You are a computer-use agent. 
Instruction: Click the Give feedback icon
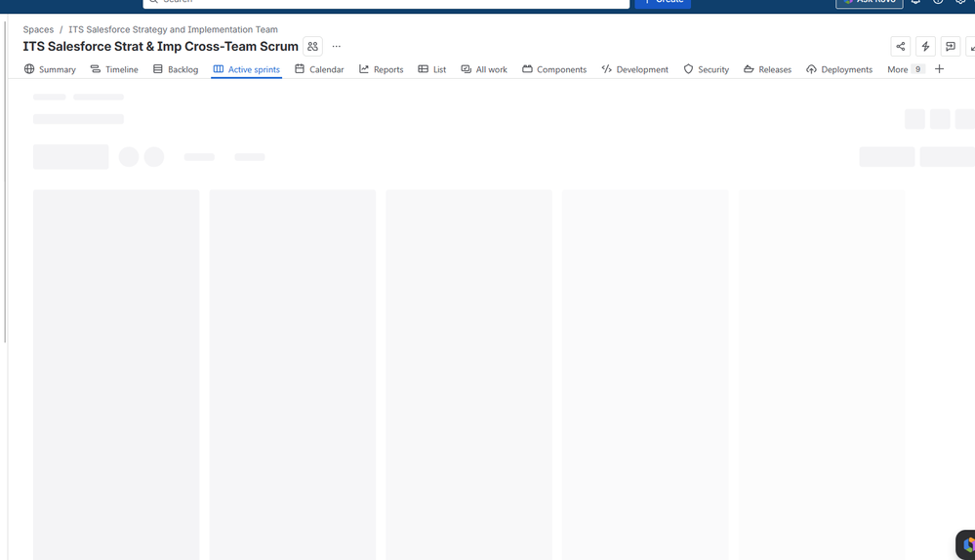[951, 47]
